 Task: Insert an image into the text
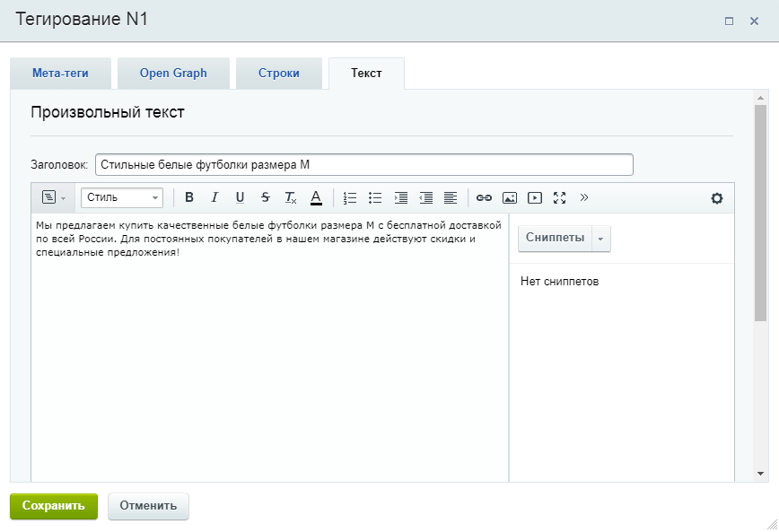click(x=509, y=197)
